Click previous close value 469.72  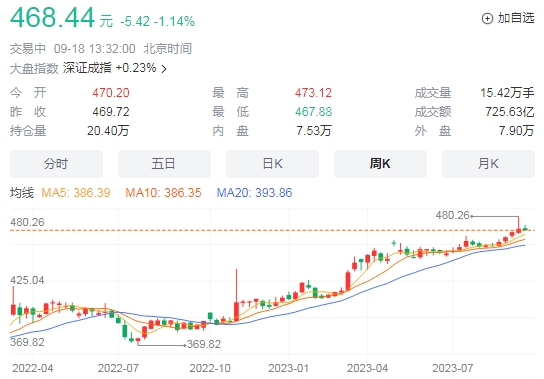pyautogui.click(x=111, y=112)
